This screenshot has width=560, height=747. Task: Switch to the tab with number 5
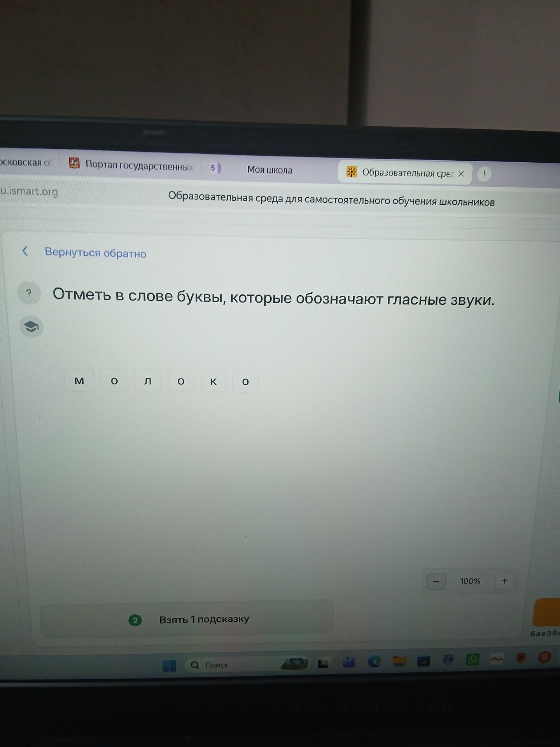point(215,168)
